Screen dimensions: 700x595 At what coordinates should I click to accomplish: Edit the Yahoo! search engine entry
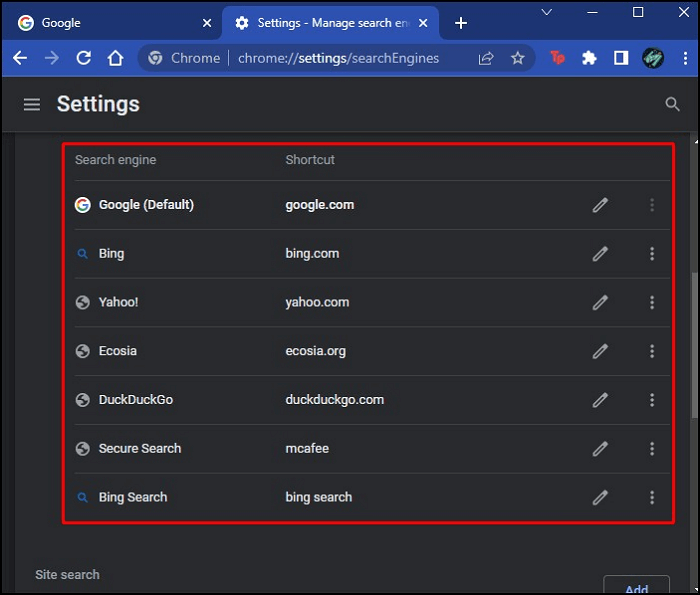(x=600, y=302)
